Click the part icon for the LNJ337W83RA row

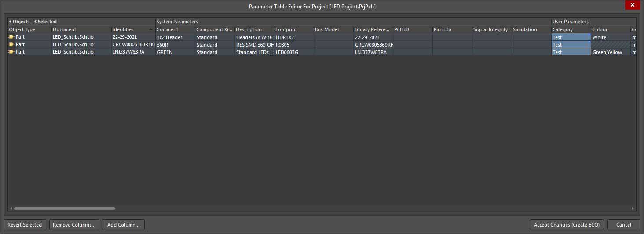tap(11, 52)
